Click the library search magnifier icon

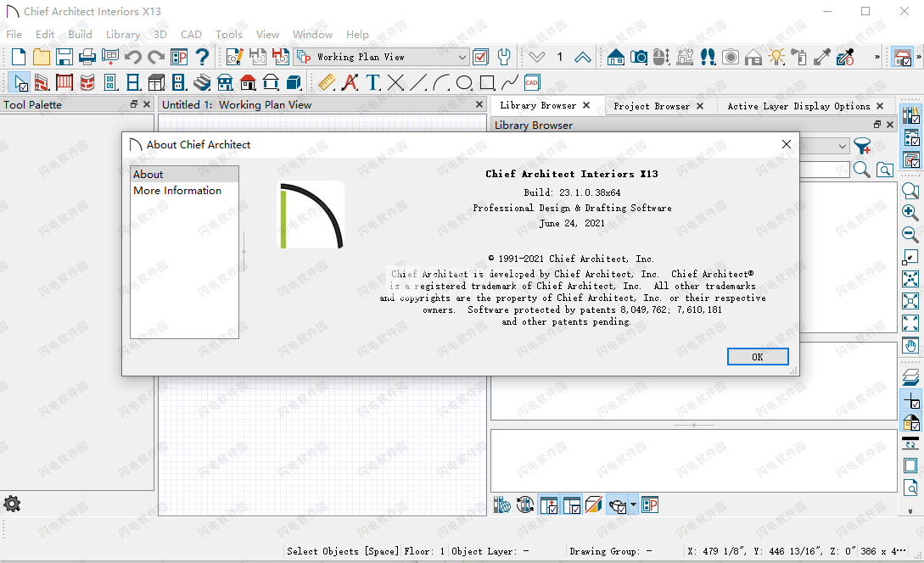(861, 170)
